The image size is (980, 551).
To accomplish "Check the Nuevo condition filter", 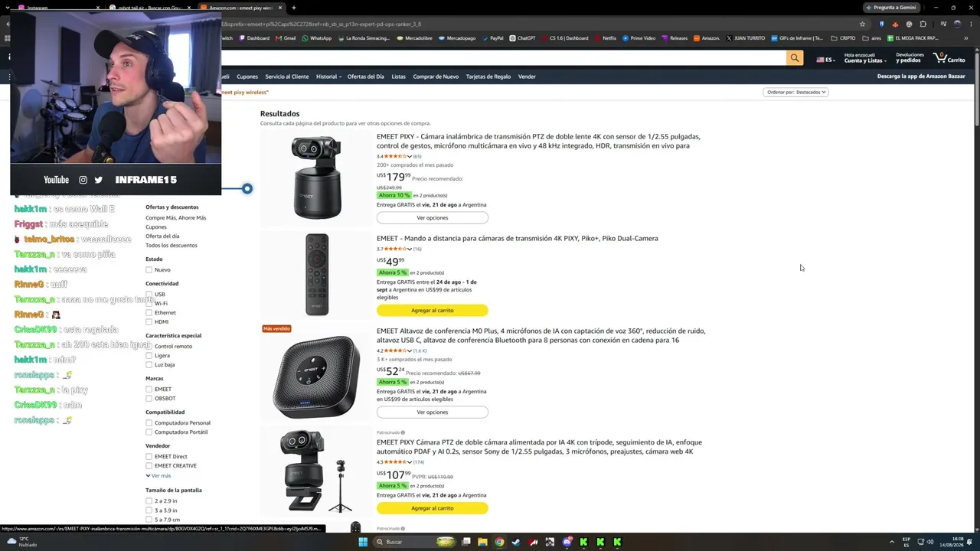I will coord(149,270).
